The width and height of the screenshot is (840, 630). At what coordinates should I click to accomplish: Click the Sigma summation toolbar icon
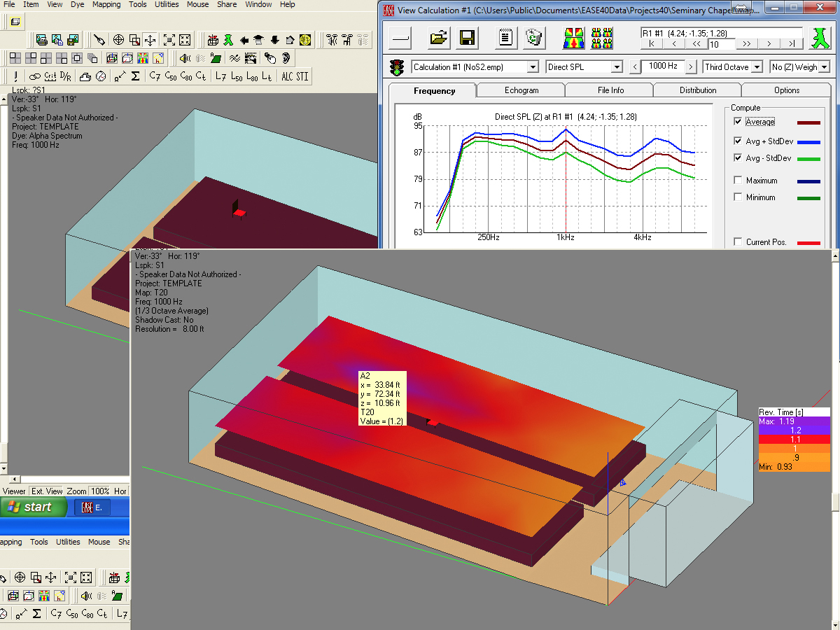pos(134,76)
